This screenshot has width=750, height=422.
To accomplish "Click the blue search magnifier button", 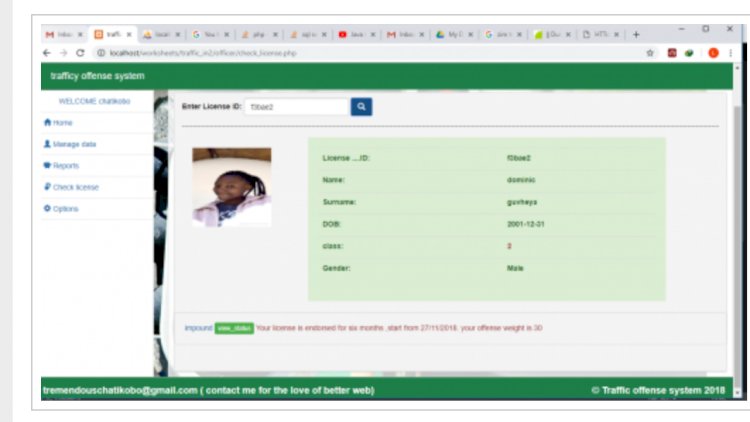I will 361,107.
